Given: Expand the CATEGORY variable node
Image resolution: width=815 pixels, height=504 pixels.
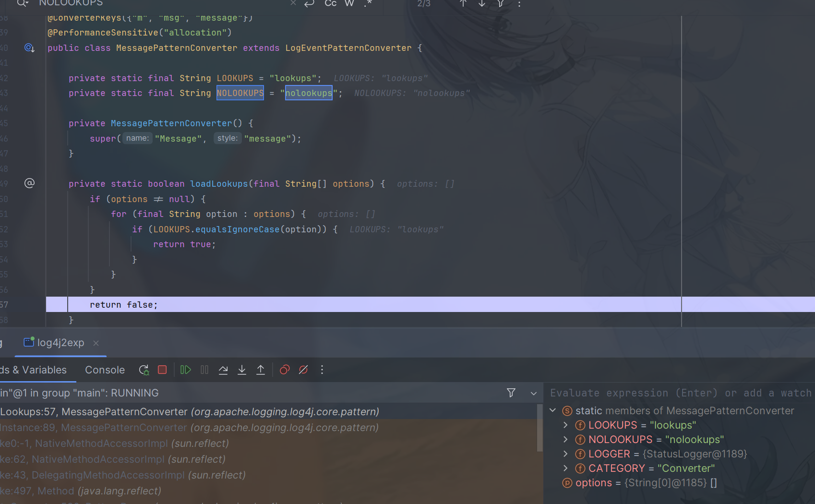Looking at the screenshot, I should pyautogui.click(x=565, y=468).
